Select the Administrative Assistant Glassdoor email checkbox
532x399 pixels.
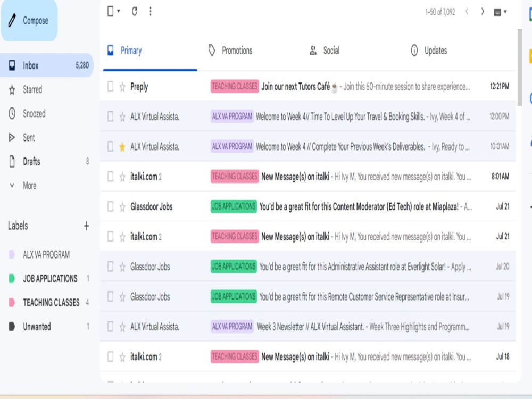pyautogui.click(x=111, y=267)
